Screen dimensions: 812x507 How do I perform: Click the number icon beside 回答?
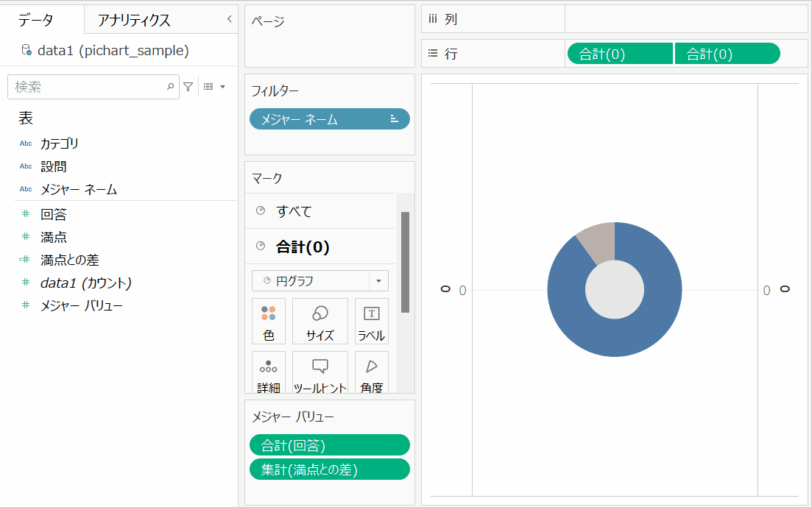pos(25,214)
